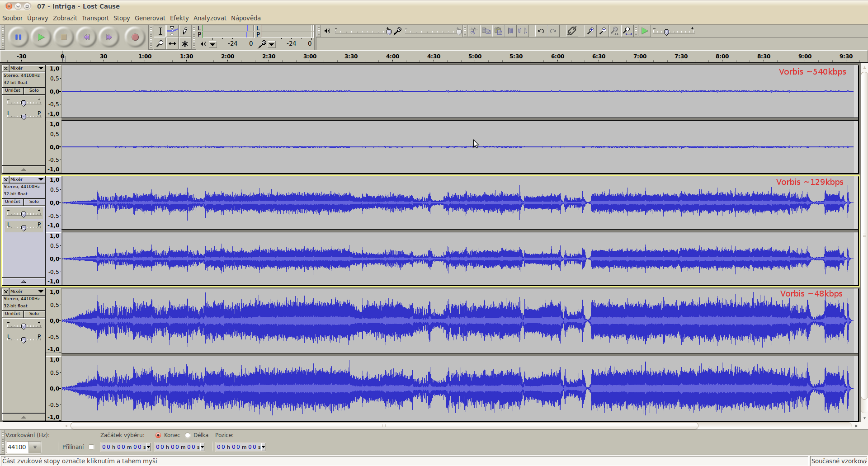Click the Paste clipboard icon
This screenshot has width=868, height=466.
tap(498, 31)
